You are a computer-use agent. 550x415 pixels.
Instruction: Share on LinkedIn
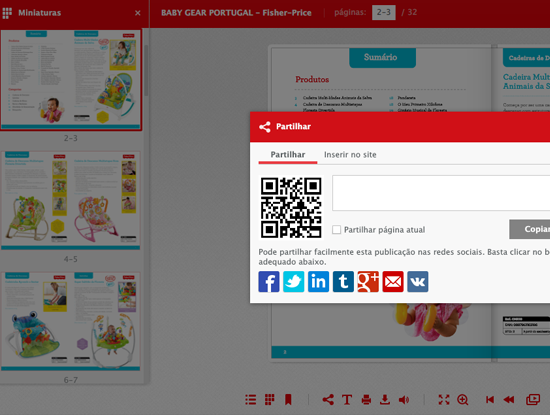click(318, 281)
